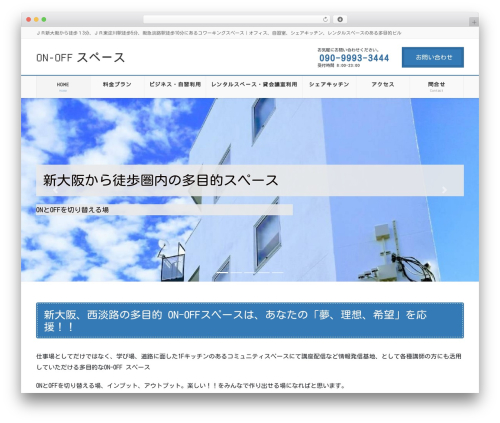Select the last slider indicator dash
Screen dimensions: 500x423
tap(277, 273)
